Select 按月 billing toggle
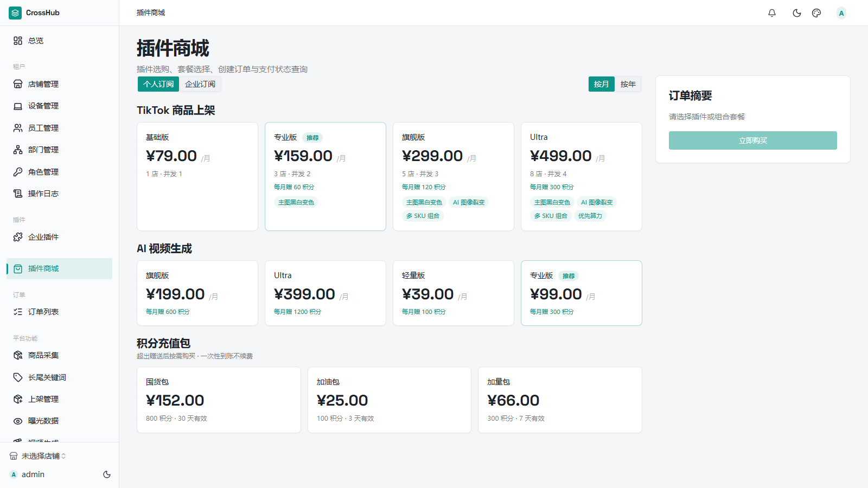868x488 pixels. tap(601, 84)
